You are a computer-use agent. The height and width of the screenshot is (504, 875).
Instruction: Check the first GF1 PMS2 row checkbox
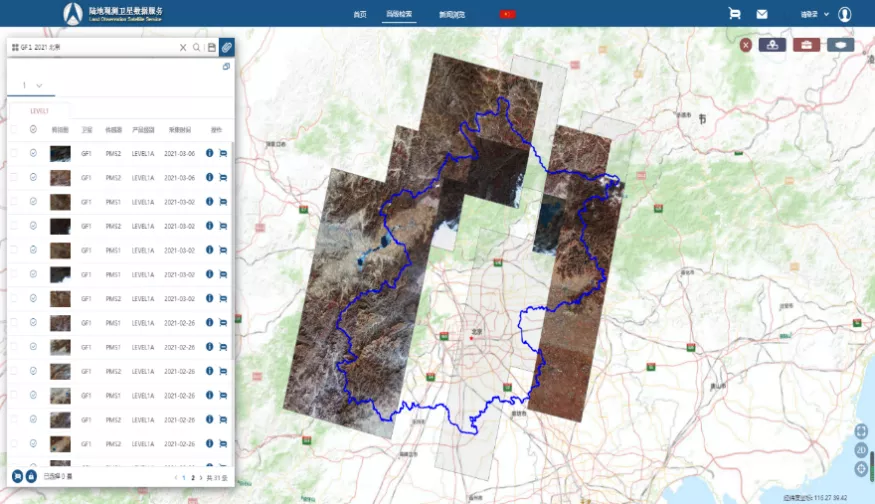(14, 153)
